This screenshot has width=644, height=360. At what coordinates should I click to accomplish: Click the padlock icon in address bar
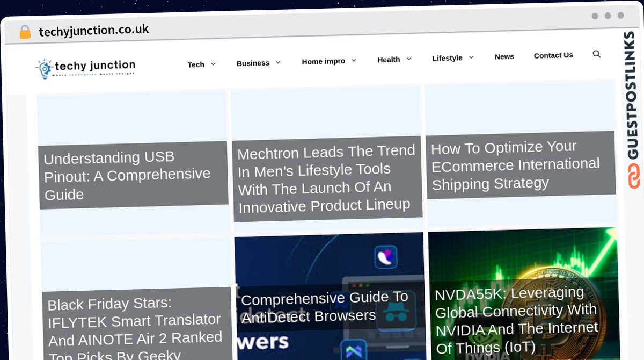pos(25,32)
